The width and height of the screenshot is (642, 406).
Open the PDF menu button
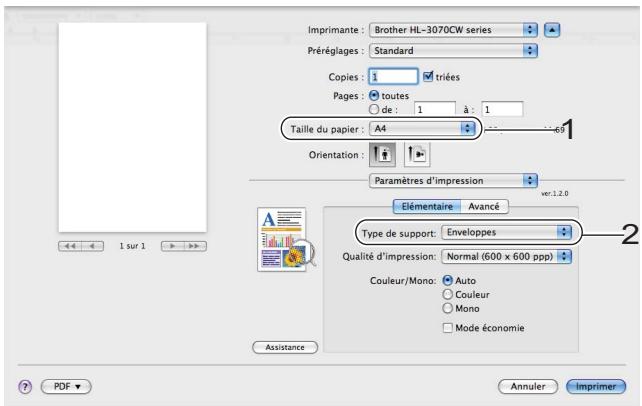click(66, 386)
